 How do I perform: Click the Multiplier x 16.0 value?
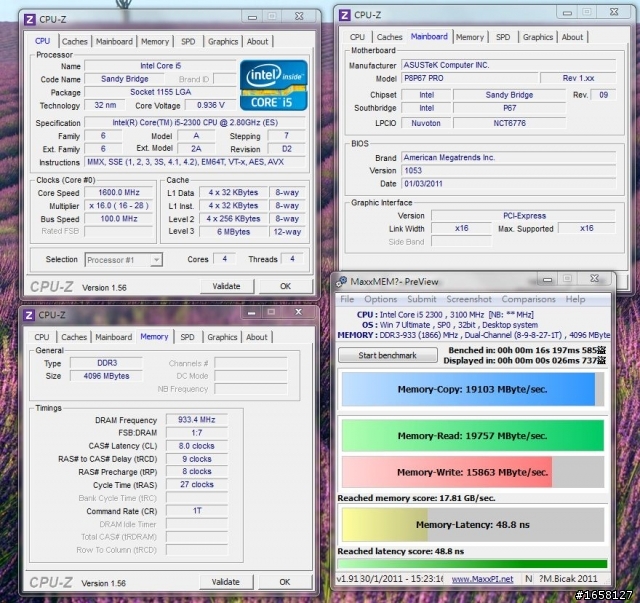pos(119,206)
